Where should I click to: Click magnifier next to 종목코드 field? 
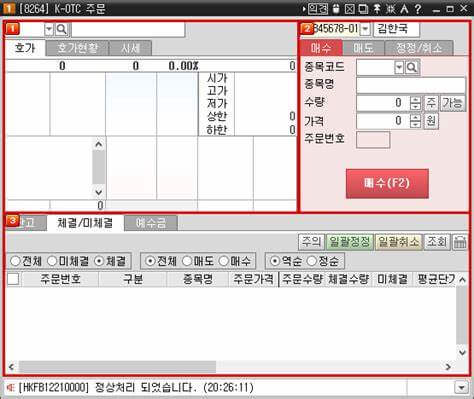click(412, 68)
